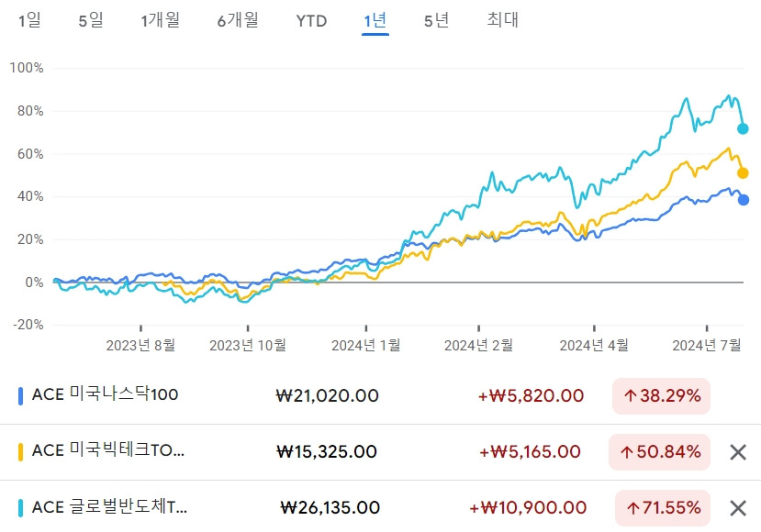Click the ↑71.55% gain badge

coord(659,507)
